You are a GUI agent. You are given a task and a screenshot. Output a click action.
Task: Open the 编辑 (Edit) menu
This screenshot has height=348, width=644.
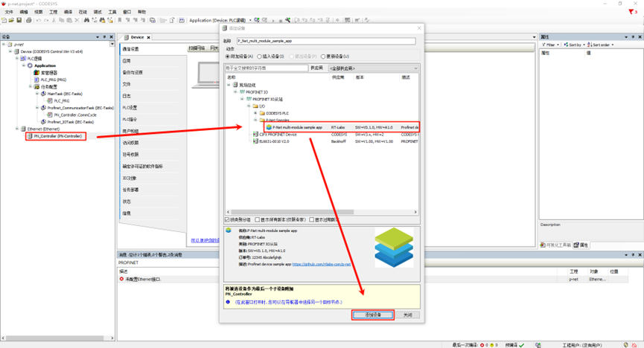click(24, 12)
